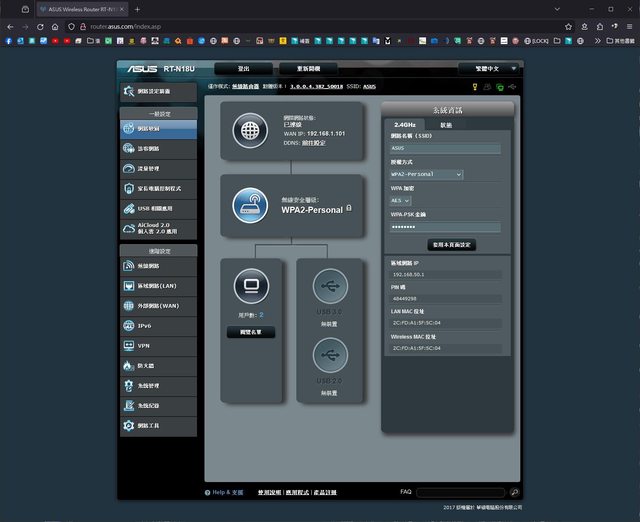Click the Reboot button in the header
640x522 pixels.
[309, 69]
